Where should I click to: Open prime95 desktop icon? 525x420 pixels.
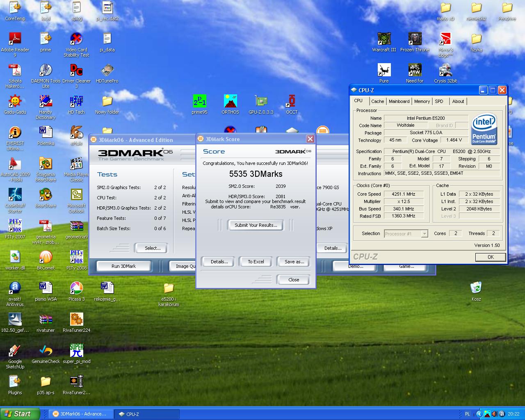pos(199,104)
